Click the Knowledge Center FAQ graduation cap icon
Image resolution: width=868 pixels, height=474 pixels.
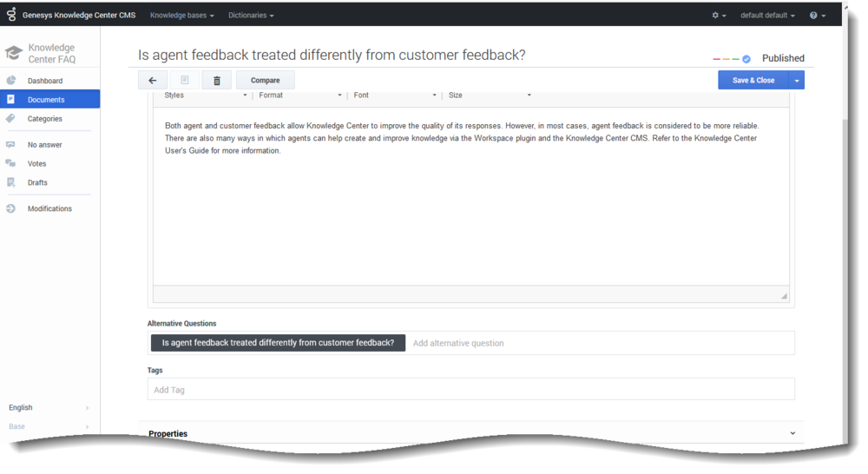click(x=14, y=53)
